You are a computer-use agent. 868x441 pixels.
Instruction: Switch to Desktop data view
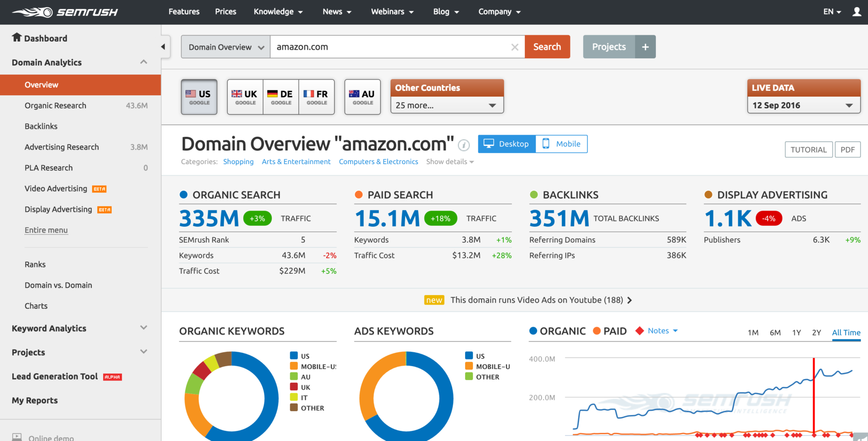(x=507, y=144)
